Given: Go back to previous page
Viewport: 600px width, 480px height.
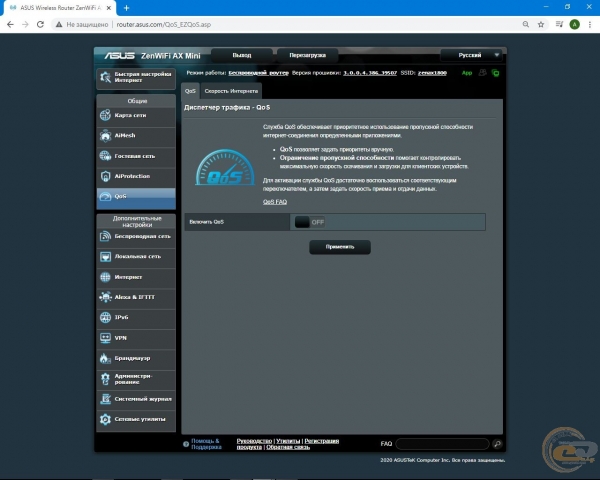Looking at the screenshot, I should click(10, 24).
